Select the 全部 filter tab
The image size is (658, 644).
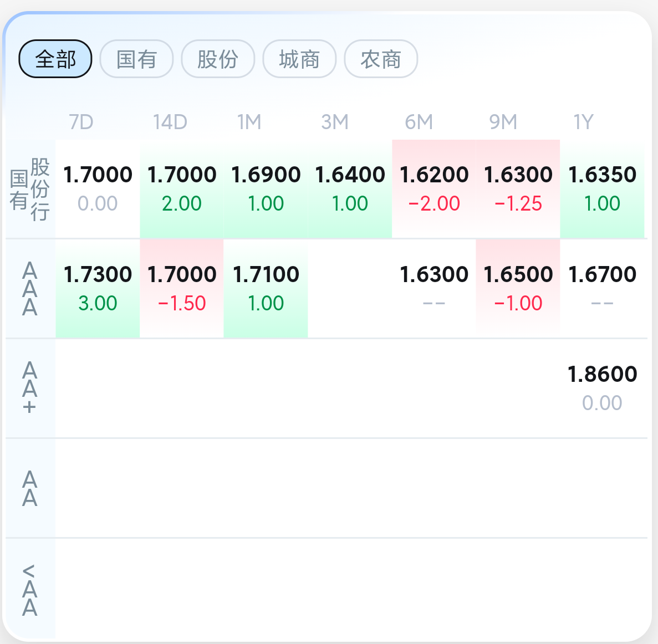(55, 59)
